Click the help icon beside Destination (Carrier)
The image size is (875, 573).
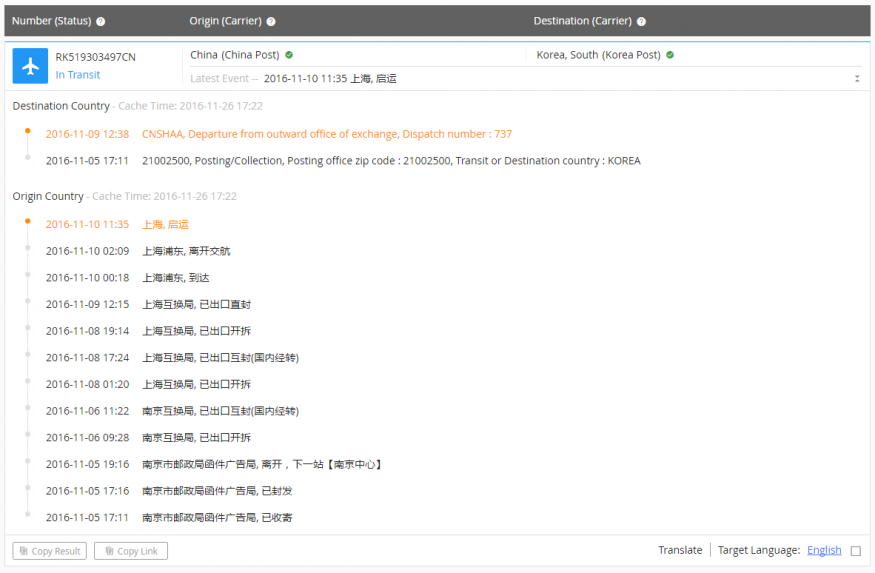tap(641, 21)
